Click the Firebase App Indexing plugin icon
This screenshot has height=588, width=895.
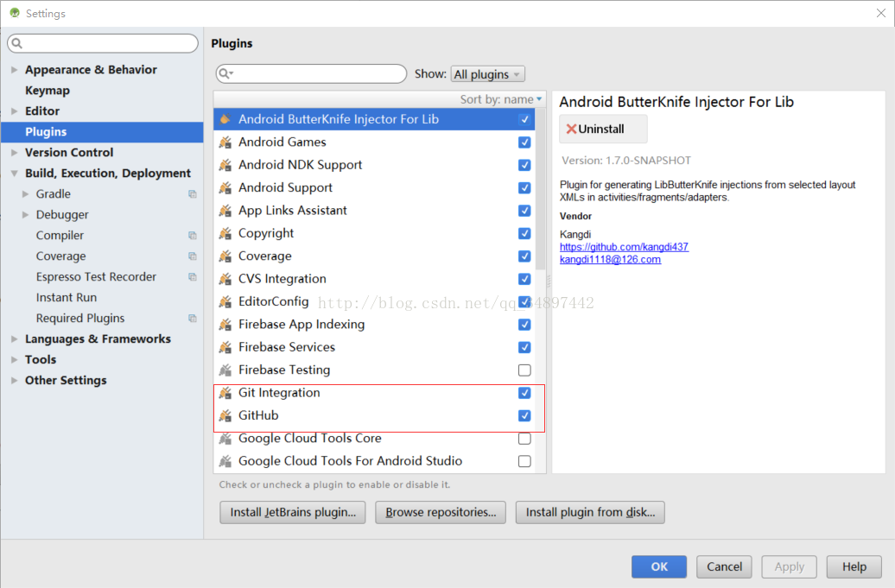[225, 325]
